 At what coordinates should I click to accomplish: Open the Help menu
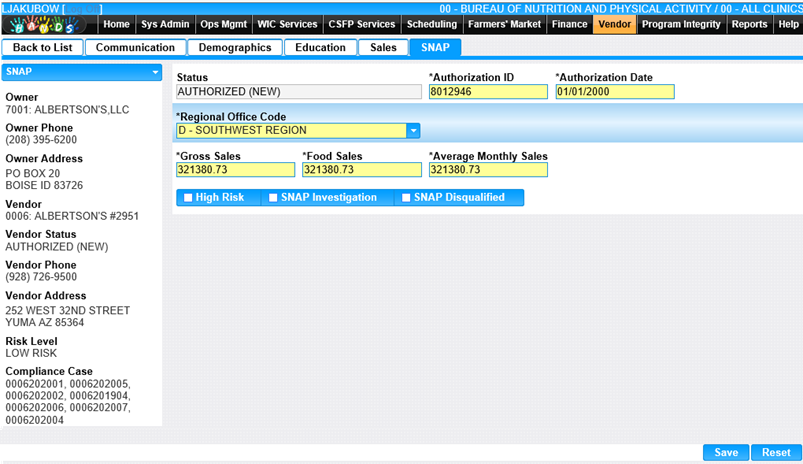pyautogui.click(x=788, y=24)
